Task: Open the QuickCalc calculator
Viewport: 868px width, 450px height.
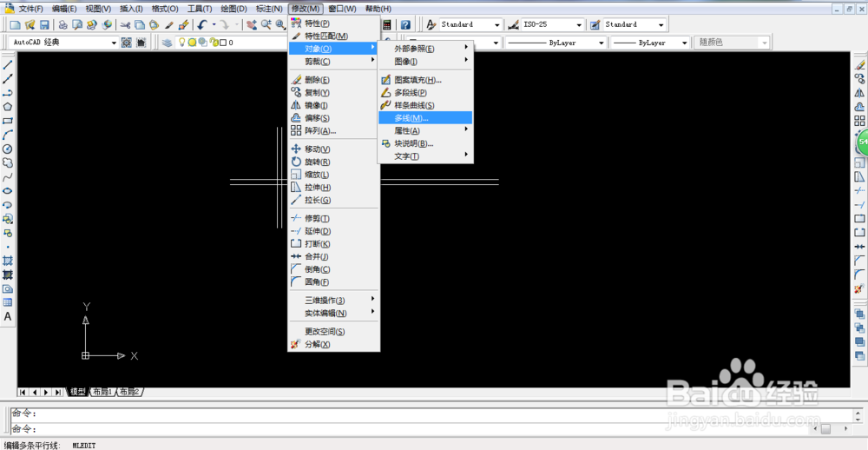Action: [387, 24]
